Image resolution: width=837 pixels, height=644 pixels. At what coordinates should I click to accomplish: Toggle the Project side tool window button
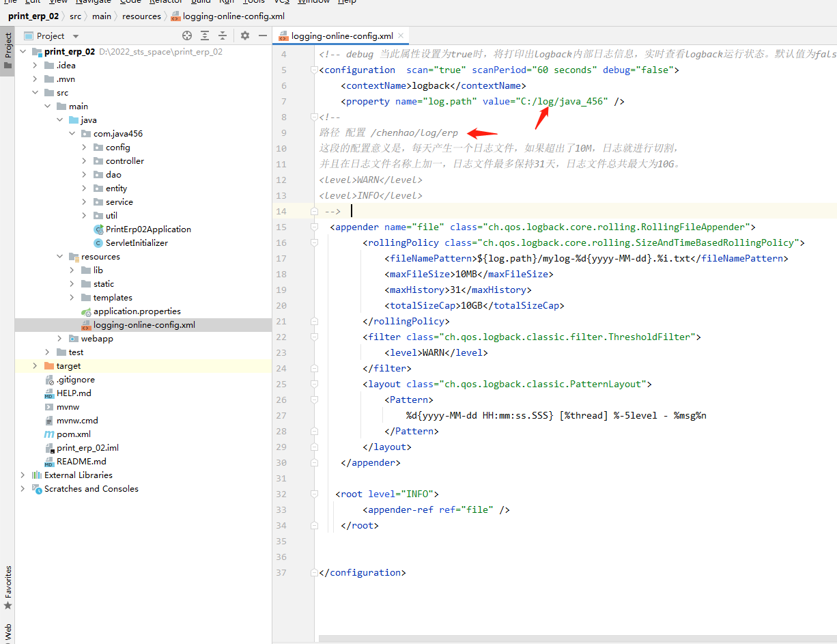pyautogui.click(x=8, y=51)
